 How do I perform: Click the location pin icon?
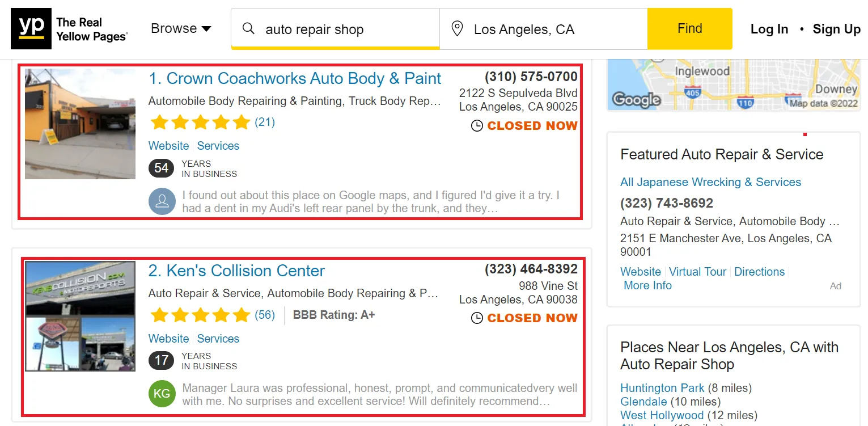(x=458, y=29)
